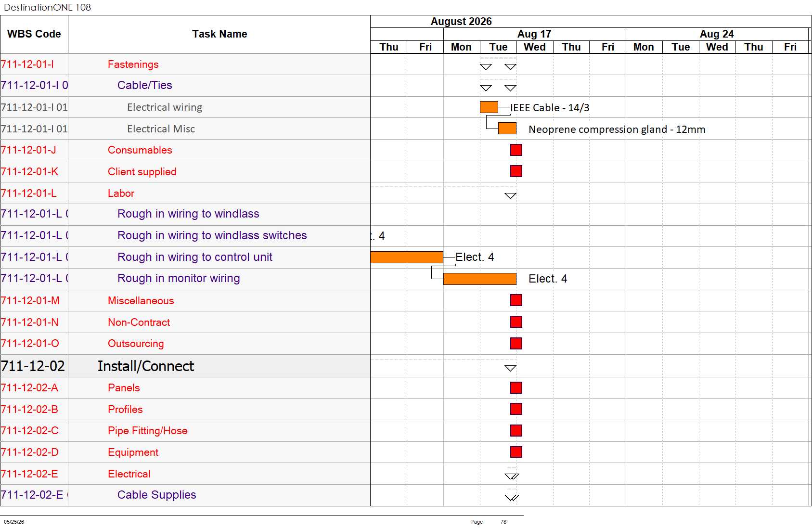Image resolution: width=812 pixels, height=528 pixels.
Task: Click the 05/25/26 date in footer
Action: (14, 522)
